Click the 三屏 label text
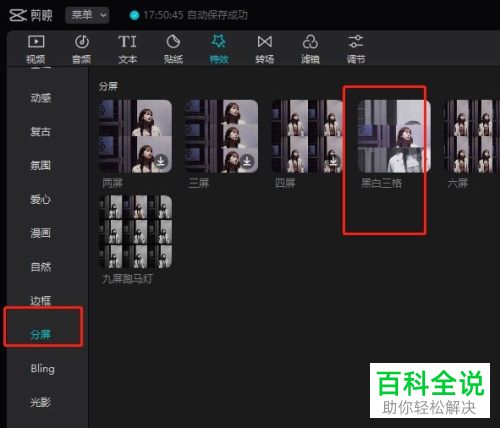The height and width of the screenshot is (428, 500). pos(199,183)
